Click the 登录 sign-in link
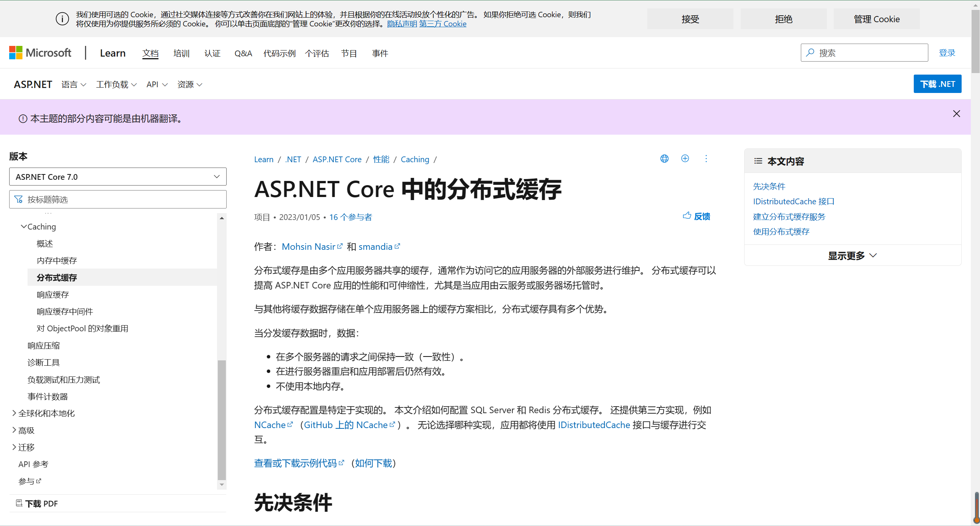980x526 pixels. (947, 53)
